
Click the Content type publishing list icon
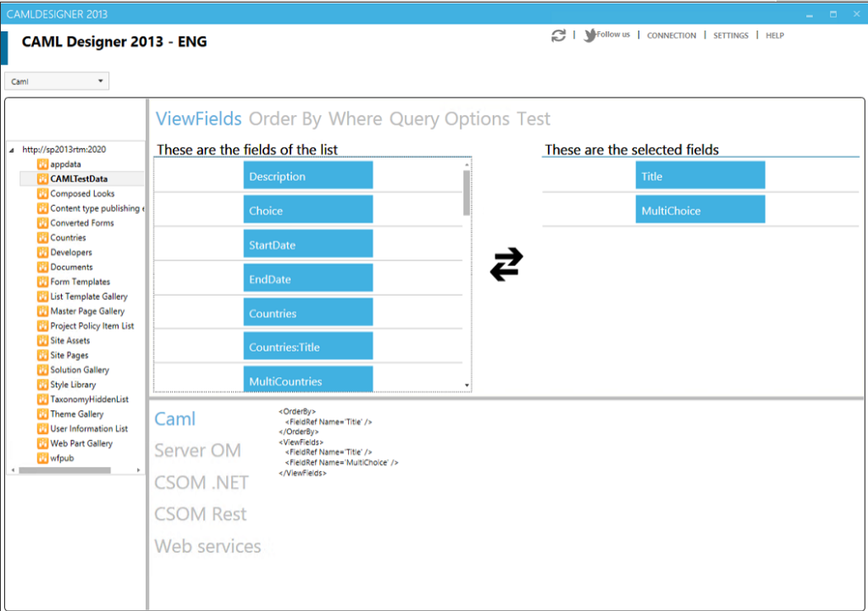click(42, 208)
